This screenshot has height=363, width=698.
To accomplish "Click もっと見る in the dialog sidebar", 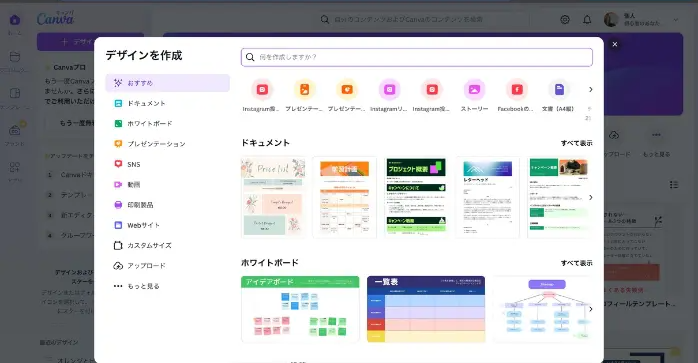I will click(167, 286).
